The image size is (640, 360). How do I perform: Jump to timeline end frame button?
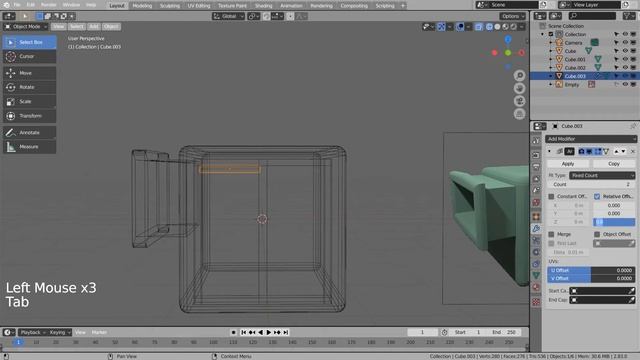pyautogui.click(x=286, y=332)
